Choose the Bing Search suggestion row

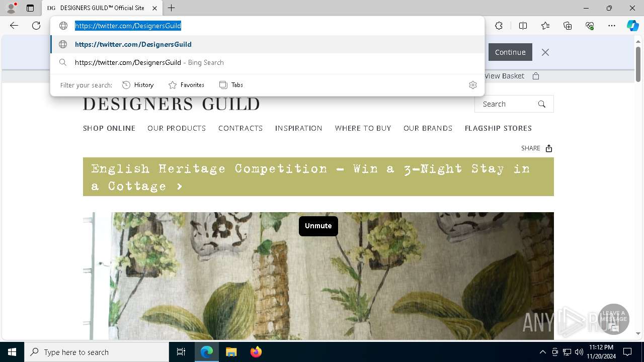pyautogui.click(x=267, y=62)
